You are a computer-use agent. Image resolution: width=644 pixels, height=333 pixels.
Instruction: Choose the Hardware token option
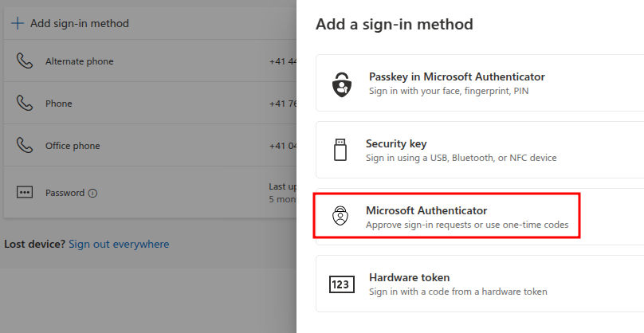tap(409, 278)
